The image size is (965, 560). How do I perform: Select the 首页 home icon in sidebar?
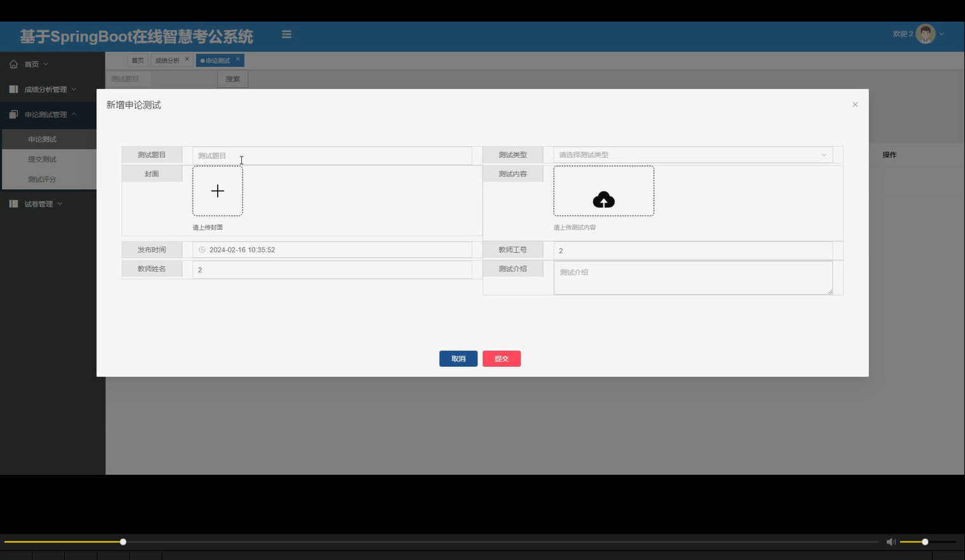pos(13,64)
